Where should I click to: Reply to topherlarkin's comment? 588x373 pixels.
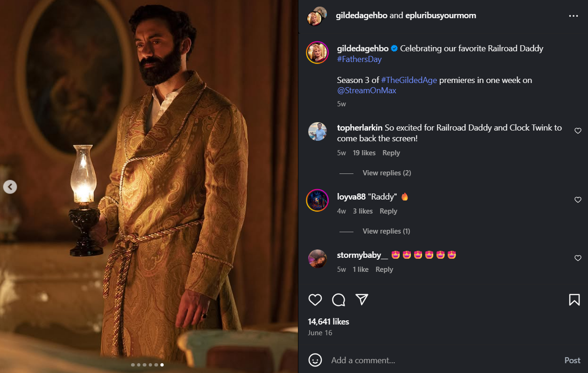point(391,153)
